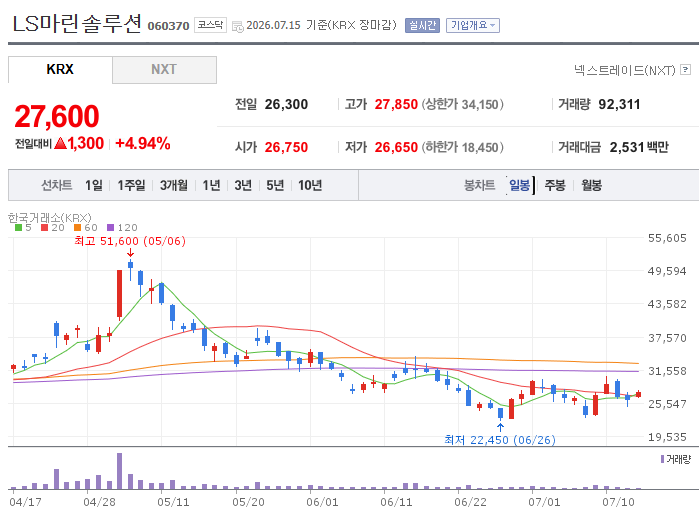699x512 pixels.
Task: Click the LS마린솔루션 stock title
Action: tap(77, 23)
